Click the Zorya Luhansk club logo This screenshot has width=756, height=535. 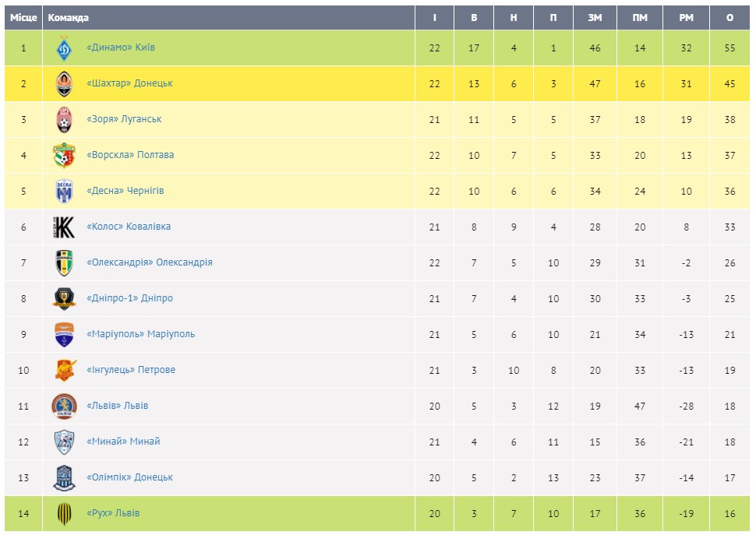[x=65, y=120]
